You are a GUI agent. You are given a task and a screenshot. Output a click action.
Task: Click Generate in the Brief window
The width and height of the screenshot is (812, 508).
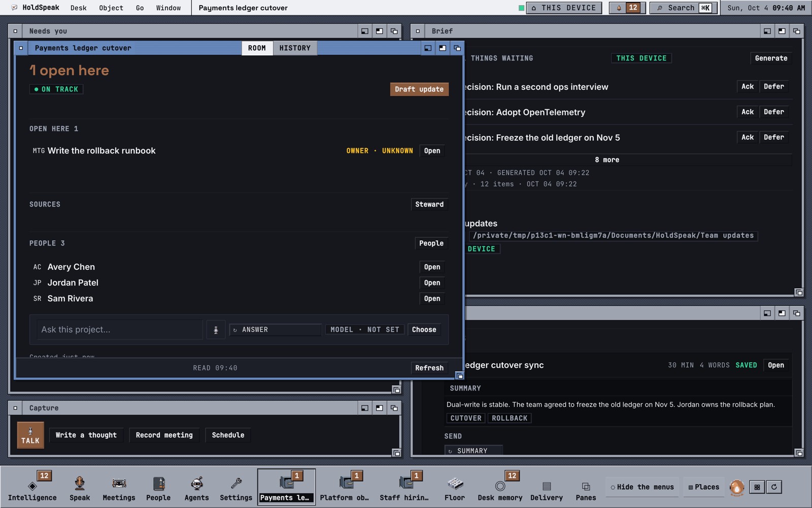click(771, 58)
